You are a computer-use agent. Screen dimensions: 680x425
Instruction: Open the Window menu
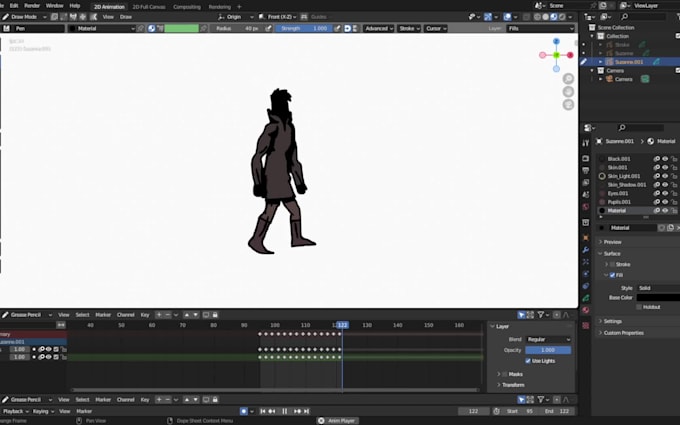[54, 6]
